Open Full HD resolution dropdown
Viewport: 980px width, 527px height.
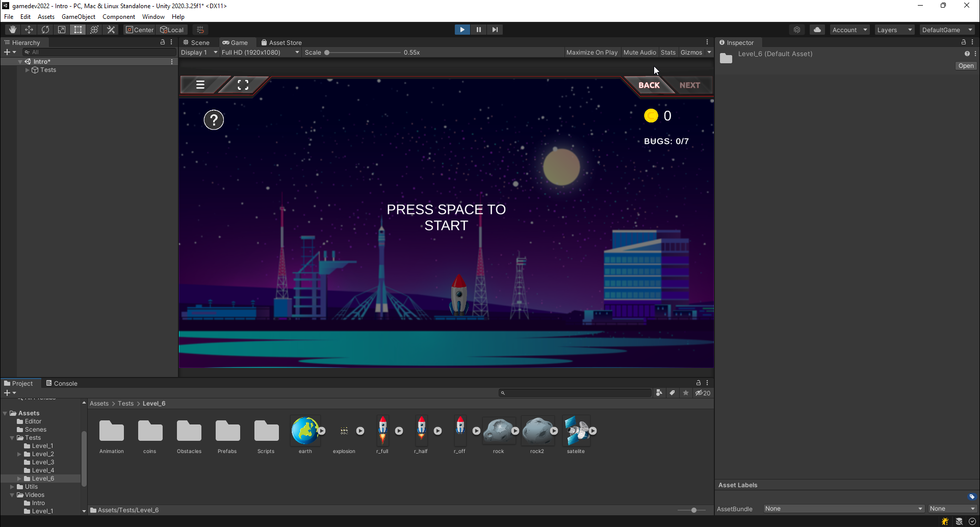click(260, 52)
